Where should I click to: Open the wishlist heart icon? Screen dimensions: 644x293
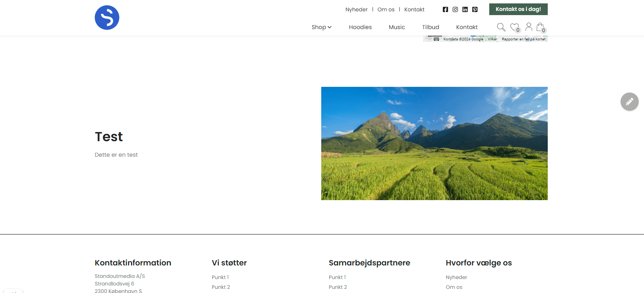(x=514, y=27)
